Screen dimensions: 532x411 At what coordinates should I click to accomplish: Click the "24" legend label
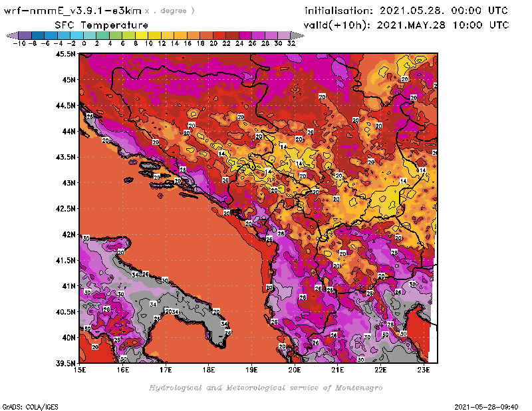coord(239,43)
